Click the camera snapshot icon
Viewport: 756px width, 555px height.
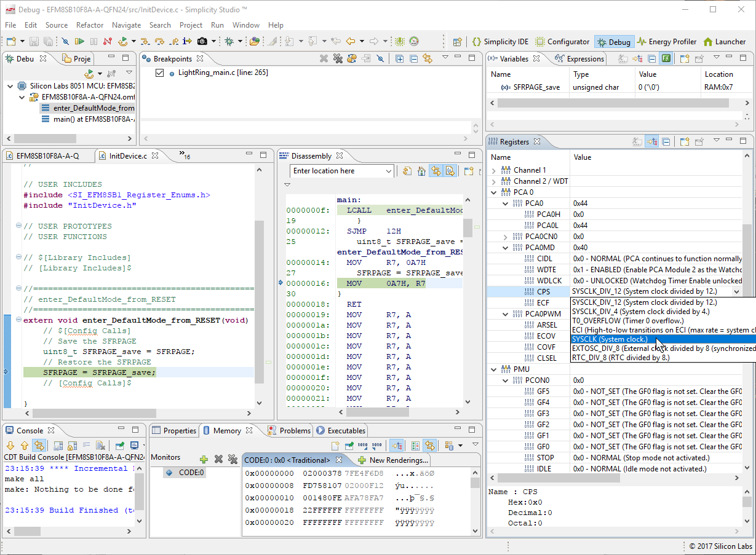202,42
